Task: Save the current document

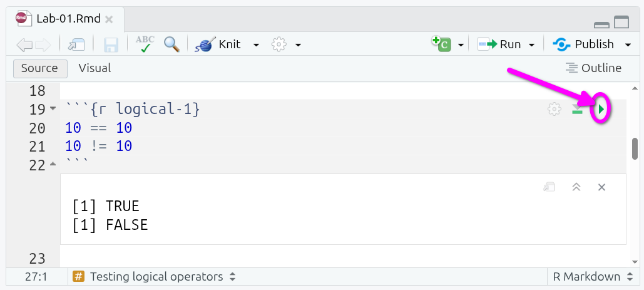Action: click(x=111, y=44)
